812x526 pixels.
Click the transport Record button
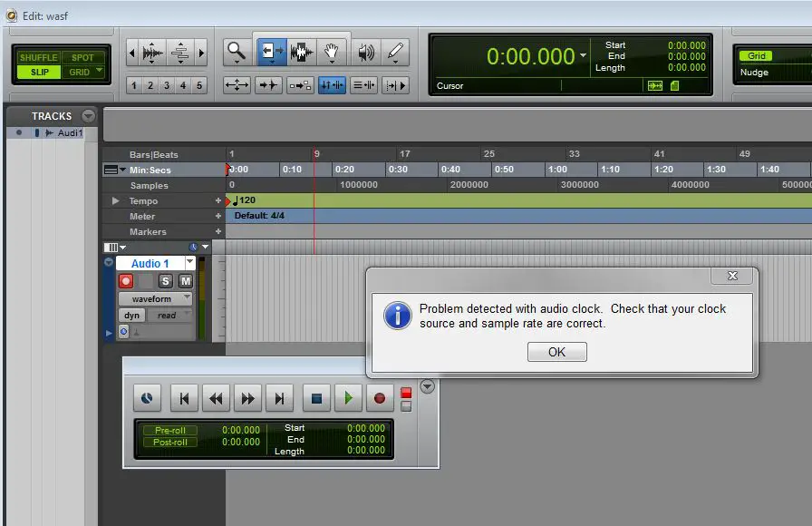pos(380,397)
